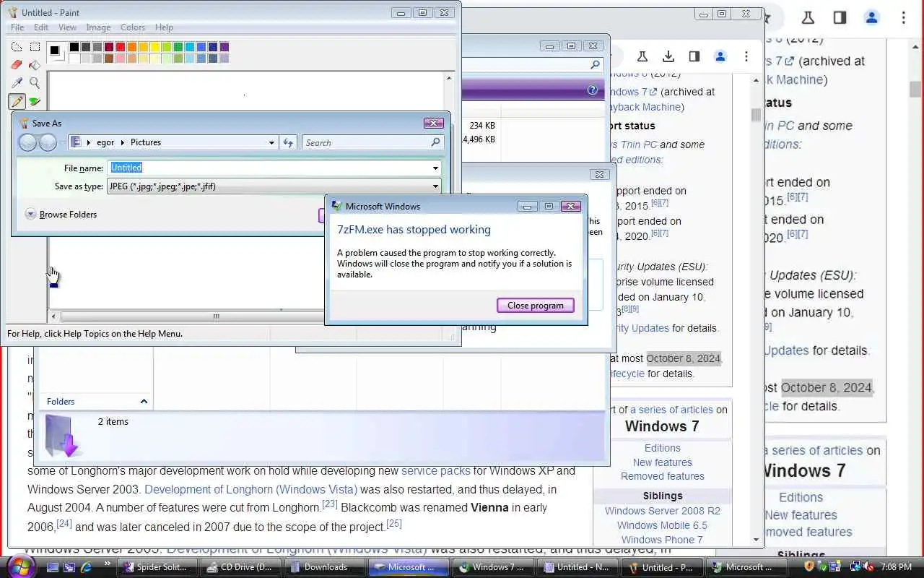This screenshot has width=924, height=578.
Task: Collapse the Folders pane in Explorer window
Action: click(144, 402)
